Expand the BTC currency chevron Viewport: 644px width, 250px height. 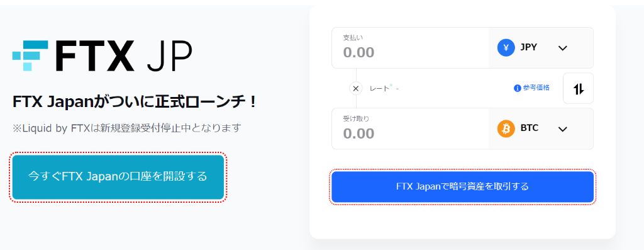pos(563,129)
